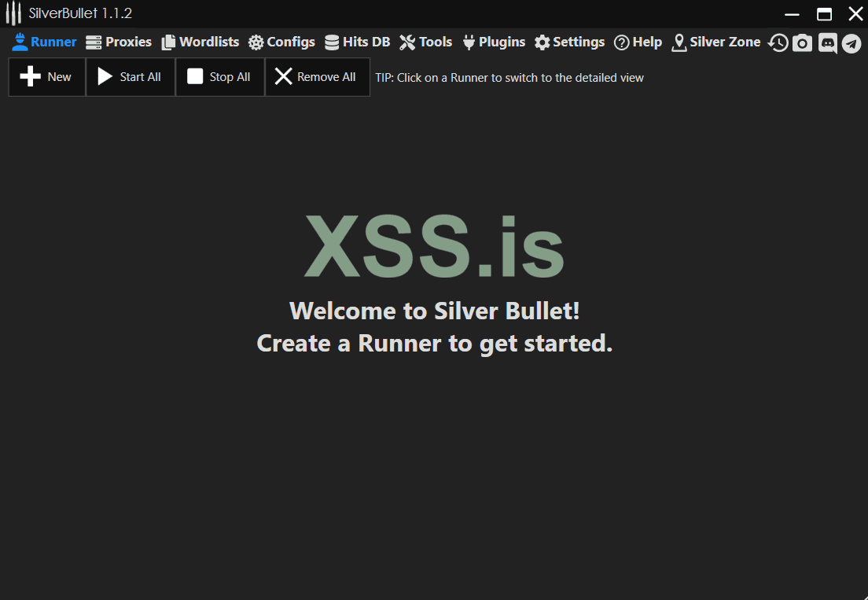The height and width of the screenshot is (600, 868).
Task: Open the Plugins tab
Action: (494, 42)
